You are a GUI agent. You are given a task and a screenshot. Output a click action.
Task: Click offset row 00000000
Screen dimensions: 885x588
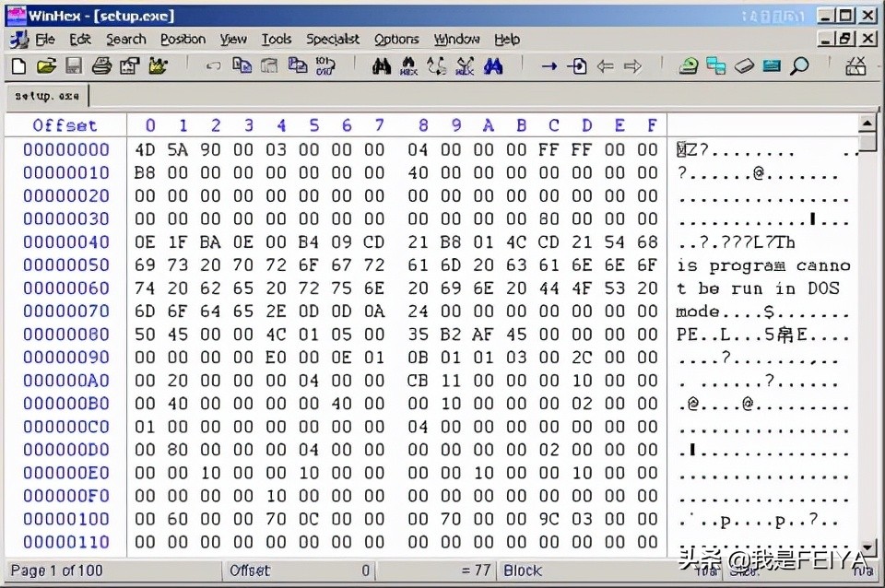(x=66, y=149)
